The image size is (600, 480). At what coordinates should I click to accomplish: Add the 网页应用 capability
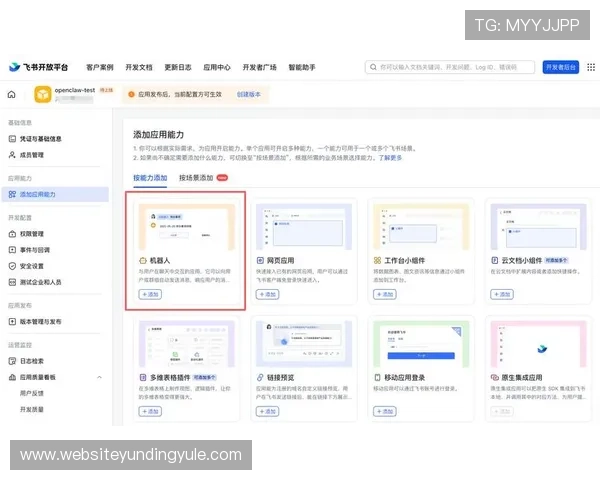click(267, 294)
